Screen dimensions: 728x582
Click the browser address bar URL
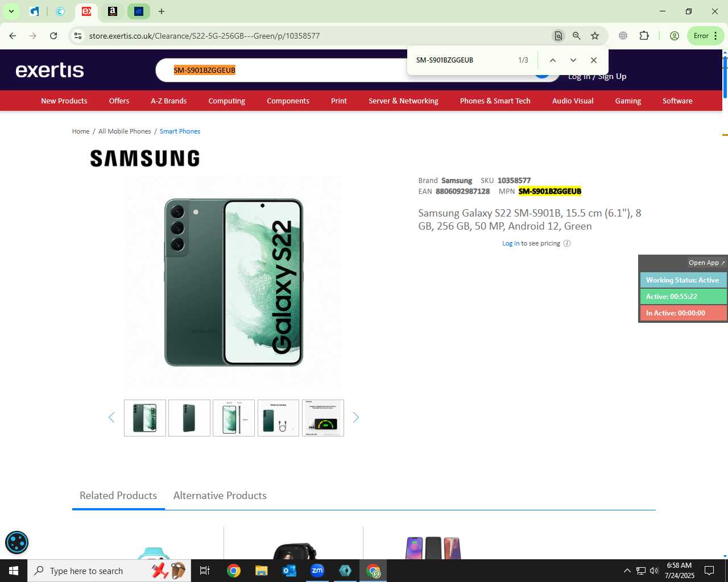204,36
